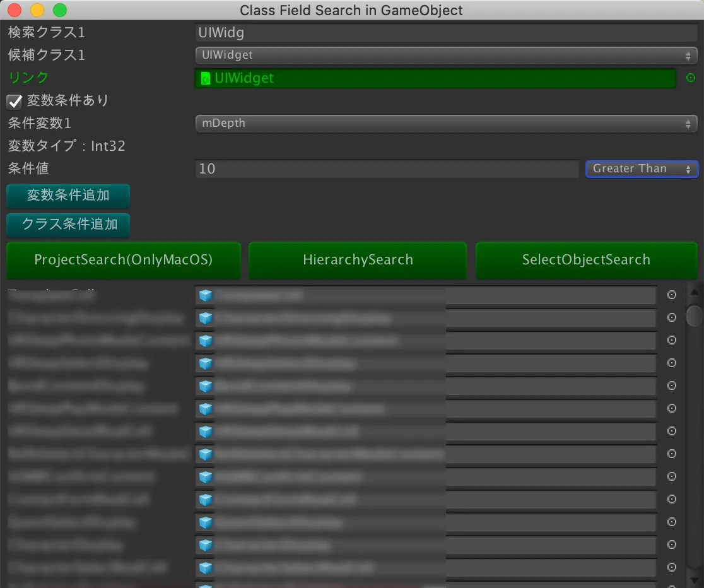The width and height of the screenshot is (704, 588).
Task: Open the 候補クラス1 UIWidget dropdown
Action: tap(445, 56)
